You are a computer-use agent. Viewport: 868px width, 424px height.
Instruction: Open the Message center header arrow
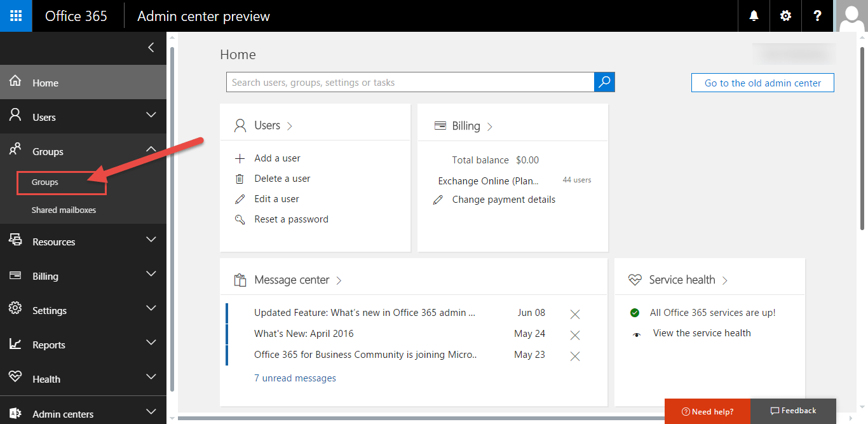click(x=339, y=280)
